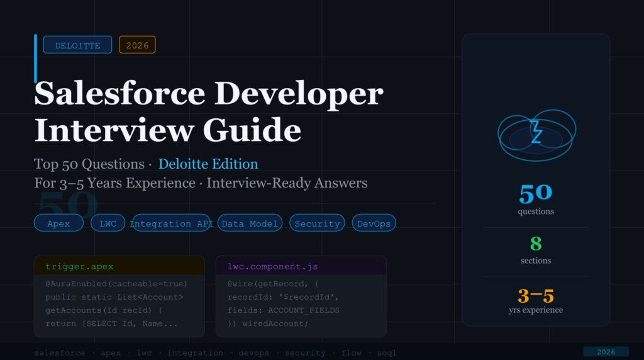Click the cloud lightning logo icon

[x=536, y=135]
